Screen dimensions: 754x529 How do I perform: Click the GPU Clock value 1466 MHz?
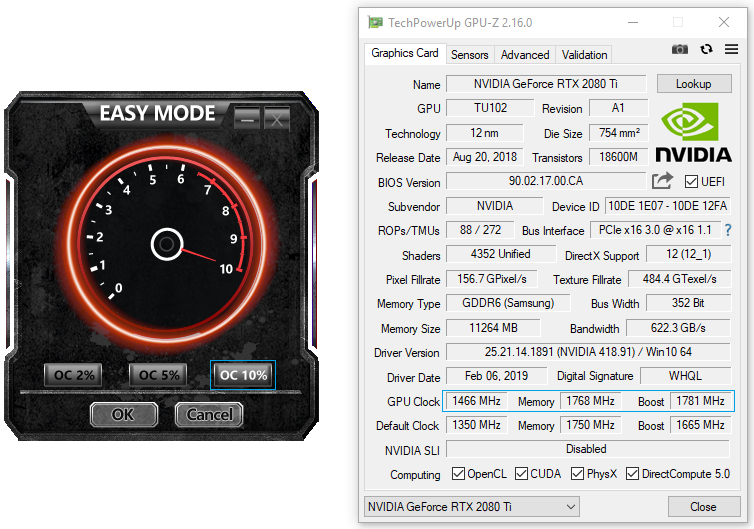(x=476, y=401)
